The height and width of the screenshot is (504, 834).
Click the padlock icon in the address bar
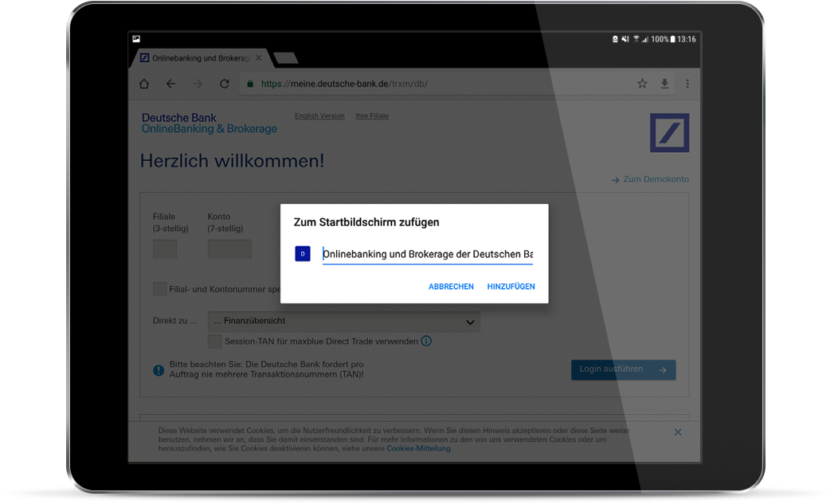click(x=249, y=83)
